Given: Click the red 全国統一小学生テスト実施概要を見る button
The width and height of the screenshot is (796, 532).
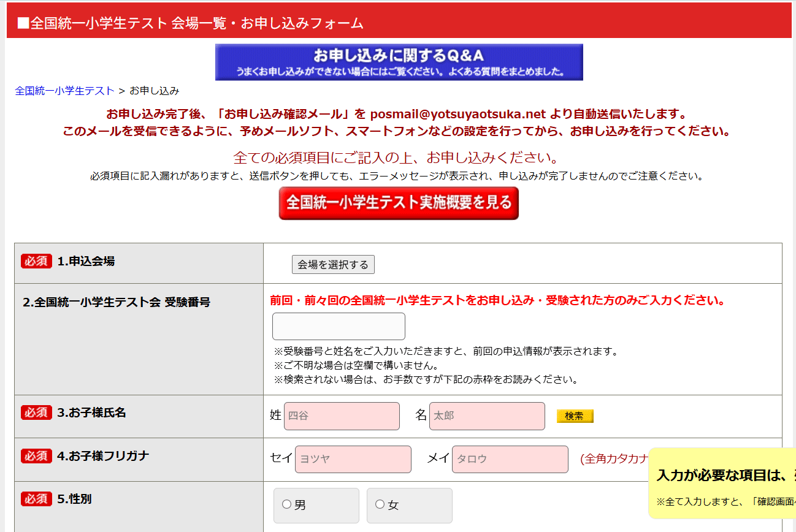Looking at the screenshot, I should pyautogui.click(x=399, y=203).
